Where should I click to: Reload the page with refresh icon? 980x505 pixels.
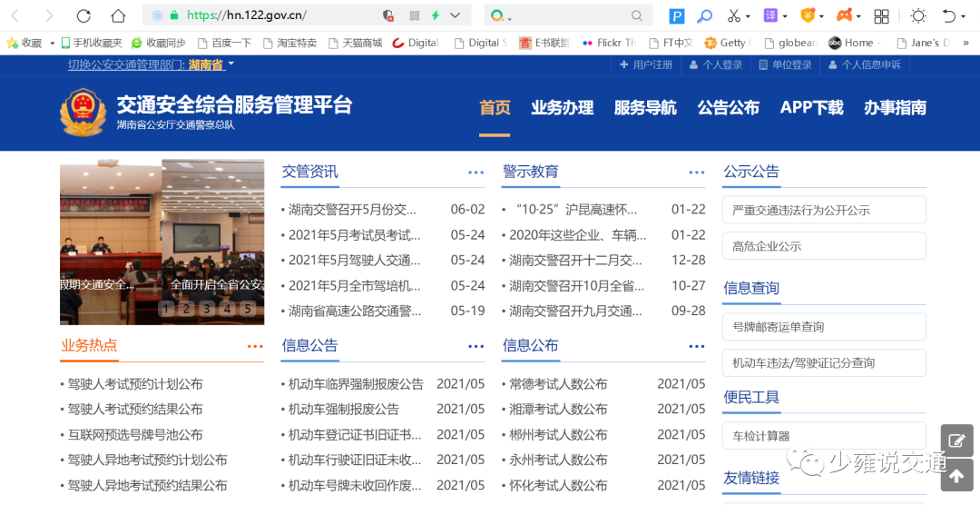pyautogui.click(x=83, y=15)
